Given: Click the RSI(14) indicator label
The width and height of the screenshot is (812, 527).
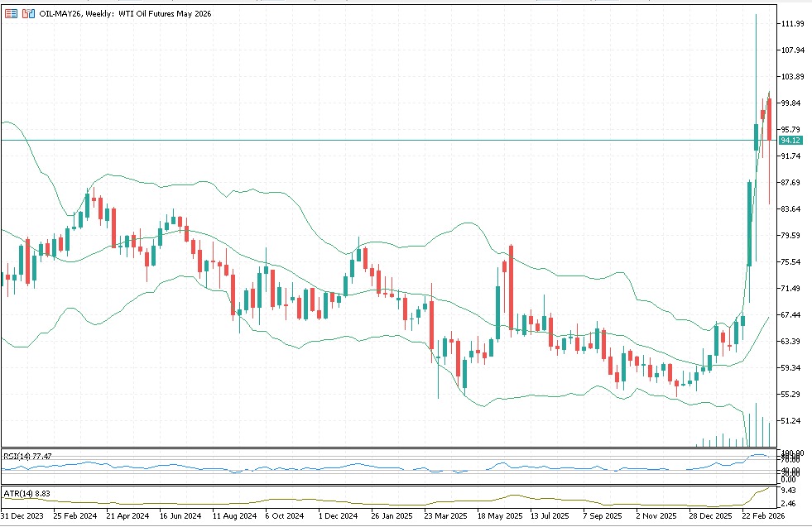Looking at the screenshot, I should point(27,456).
